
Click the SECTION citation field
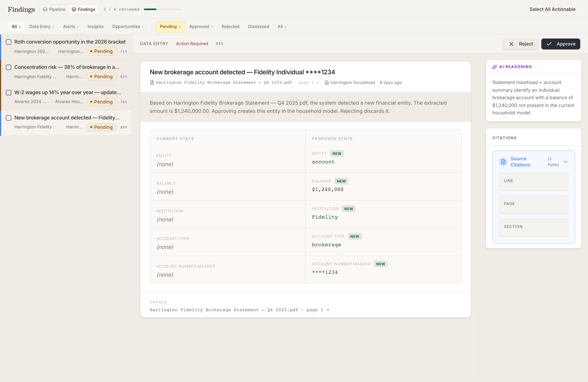[x=534, y=228]
